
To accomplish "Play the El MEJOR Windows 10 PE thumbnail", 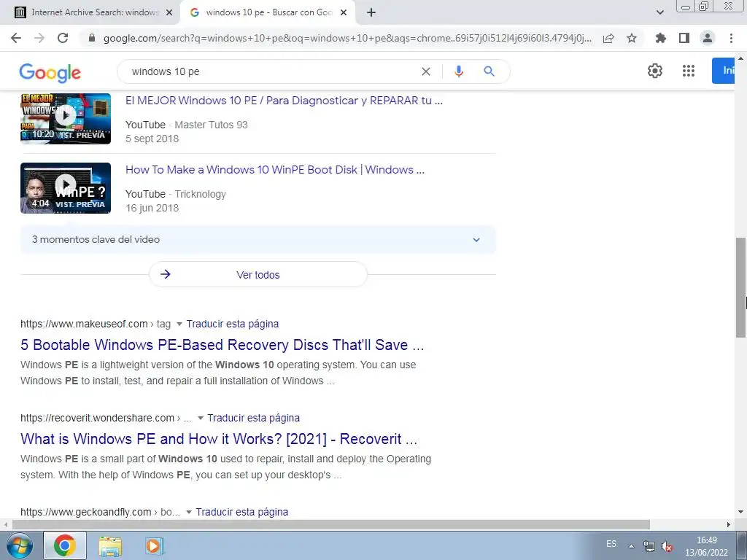I will click(66, 119).
